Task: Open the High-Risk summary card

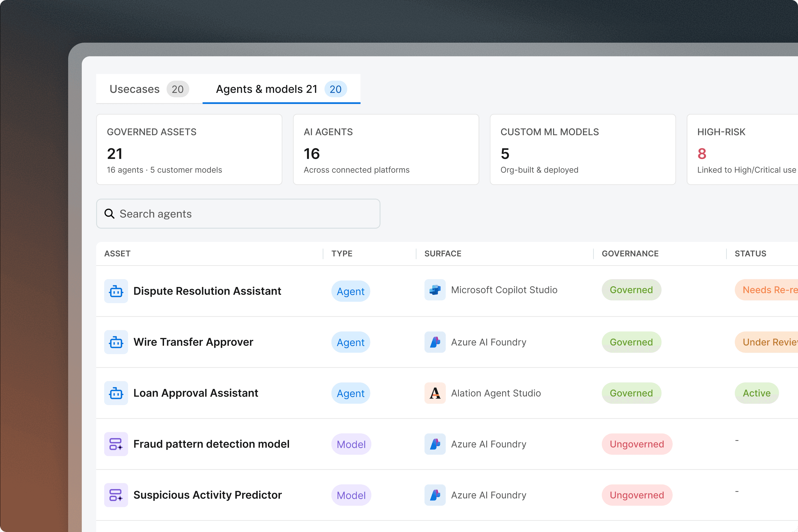Action: [x=742, y=150]
